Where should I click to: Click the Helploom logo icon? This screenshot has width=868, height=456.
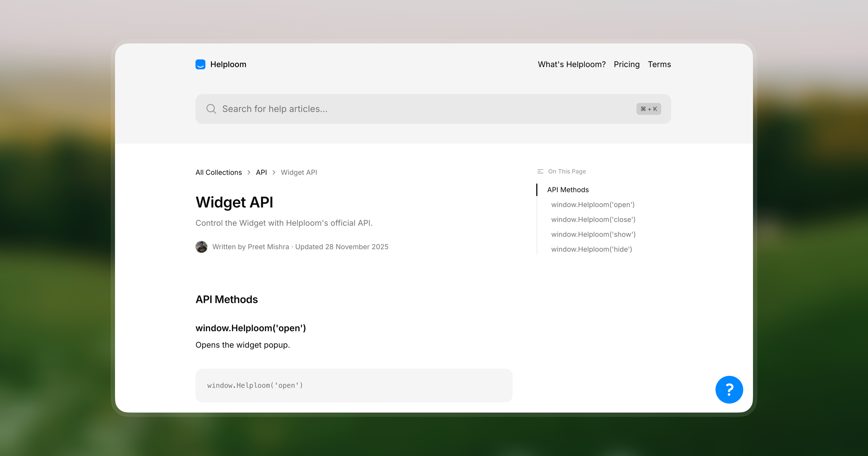tap(200, 64)
